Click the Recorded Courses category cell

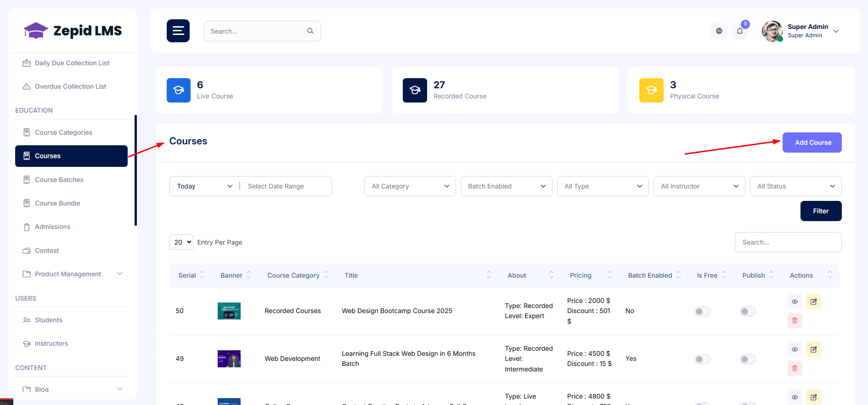(x=293, y=311)
